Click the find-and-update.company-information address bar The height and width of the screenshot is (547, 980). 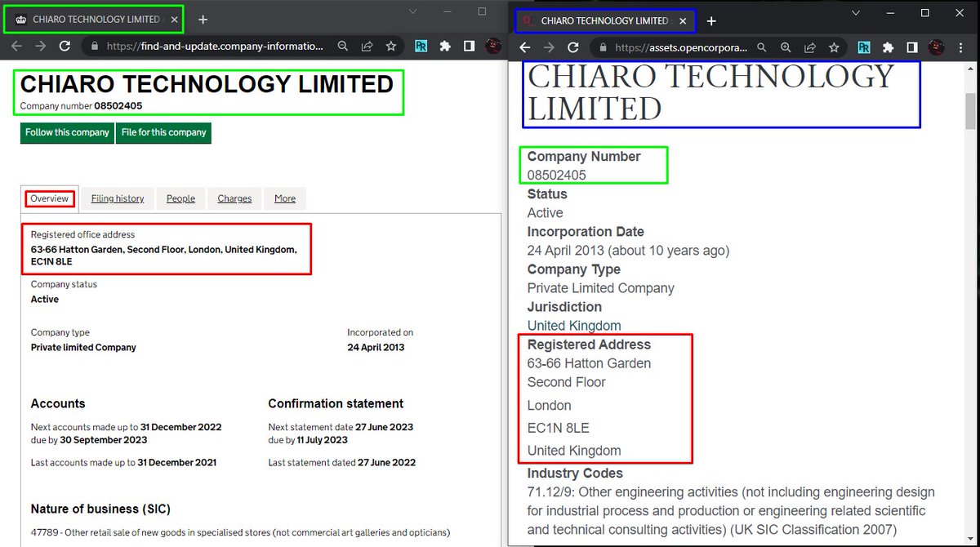(x=215, y=47)
